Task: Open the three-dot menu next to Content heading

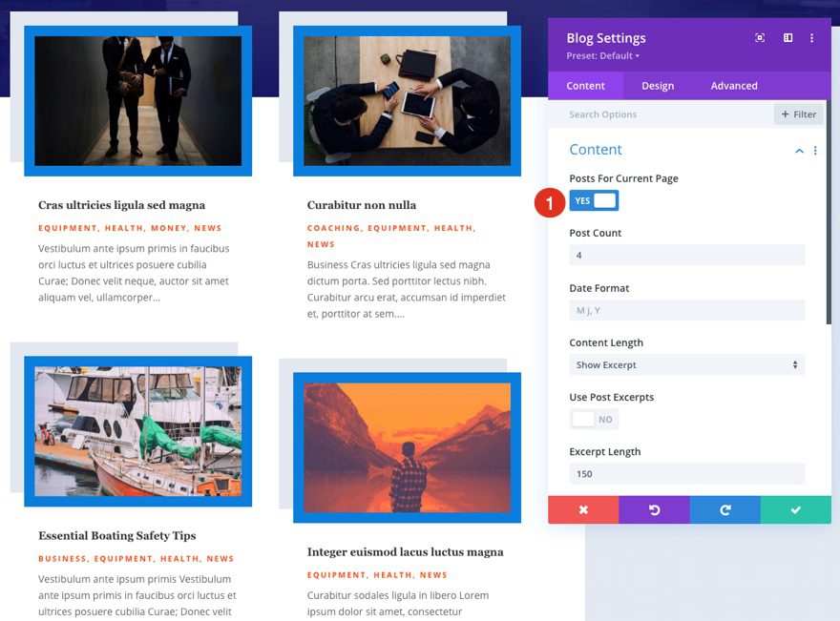Action: point(814,150)
